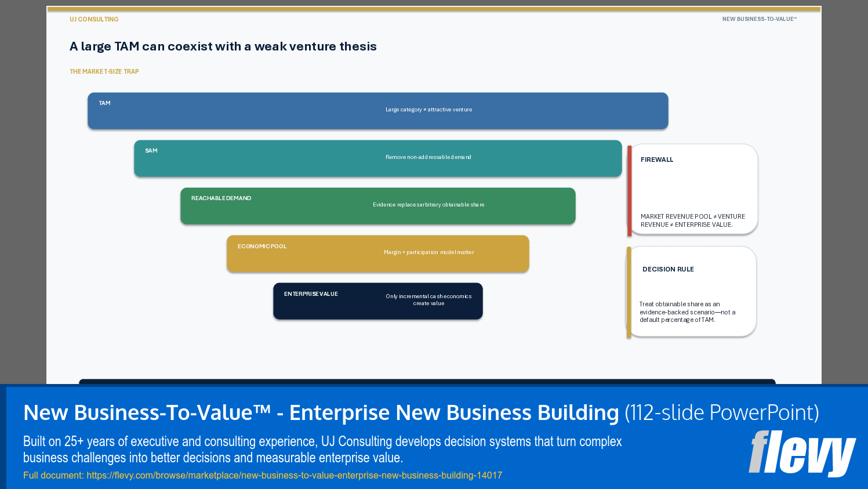Select "Remove non-addressable demand" text
This screenshot has height=489, width=868.
click(428, 157)
